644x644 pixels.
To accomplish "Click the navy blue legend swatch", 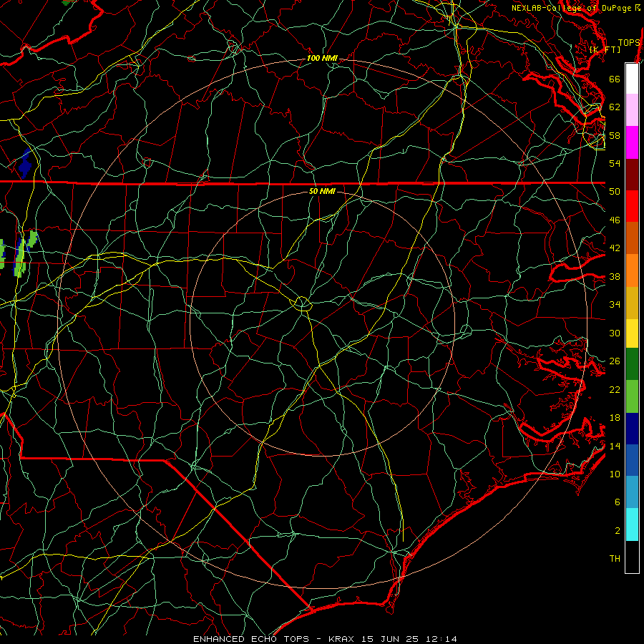I will point(632,429).
